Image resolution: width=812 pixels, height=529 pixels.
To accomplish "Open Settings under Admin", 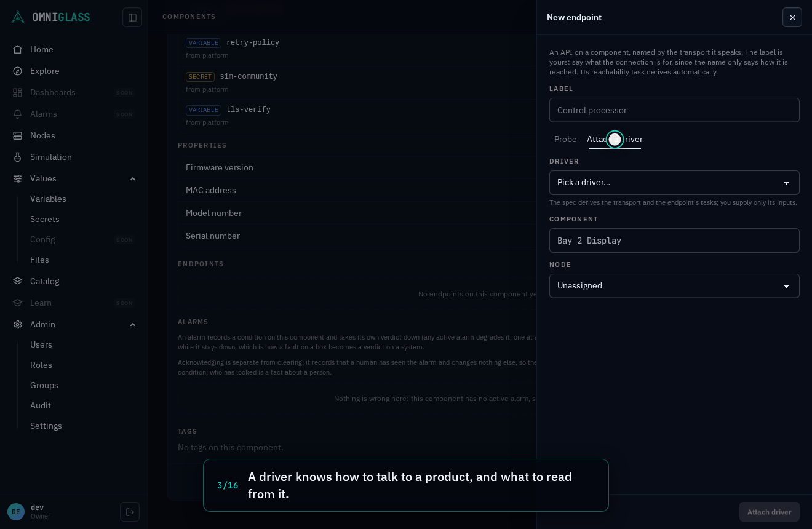I will [x=46, y=426].
